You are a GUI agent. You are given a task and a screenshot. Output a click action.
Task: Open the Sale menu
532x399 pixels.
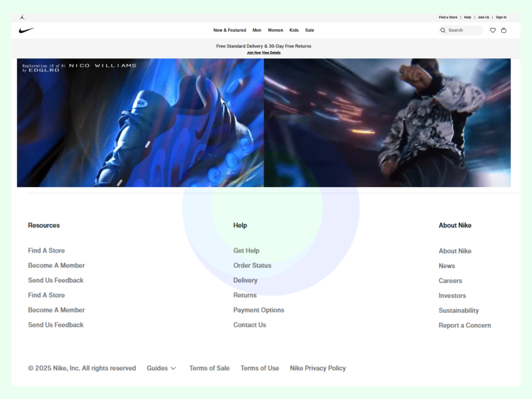coord(310,30)
